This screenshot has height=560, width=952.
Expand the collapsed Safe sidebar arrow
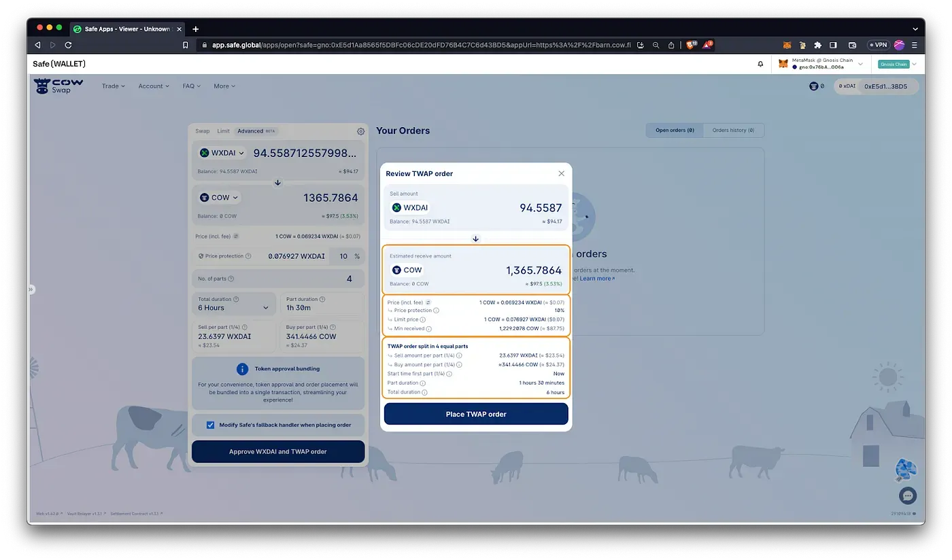pyautogui.click(x=31, y=290)
